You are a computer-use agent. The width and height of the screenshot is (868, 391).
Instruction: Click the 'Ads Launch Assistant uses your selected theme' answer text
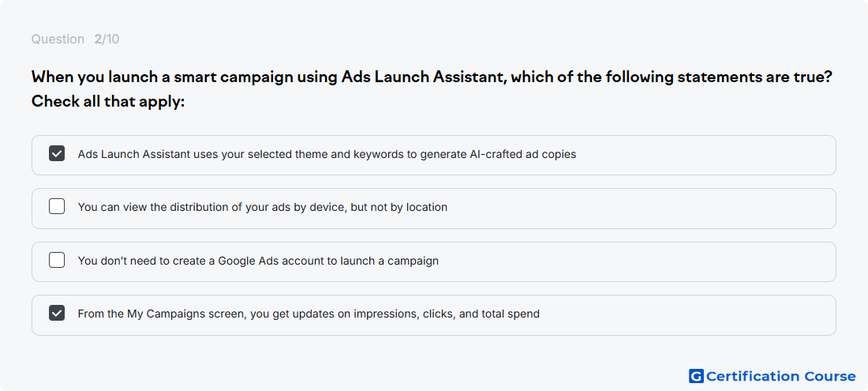(327, 155)
